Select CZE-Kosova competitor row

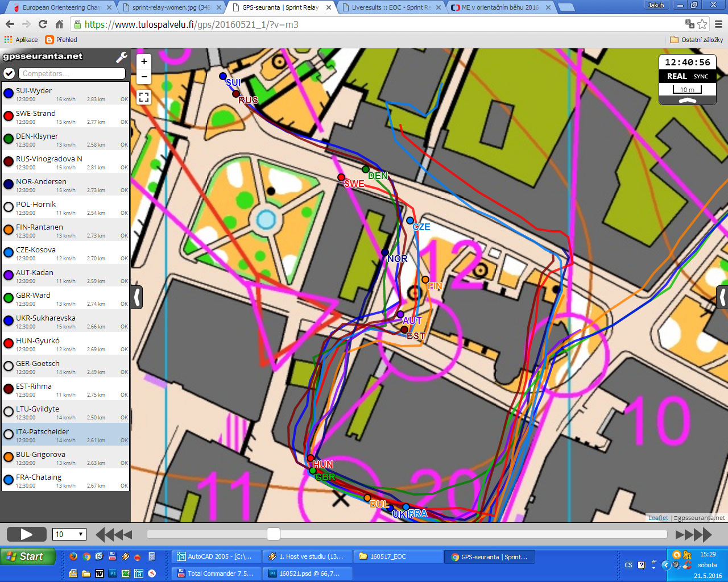click(x=65, y=252)
